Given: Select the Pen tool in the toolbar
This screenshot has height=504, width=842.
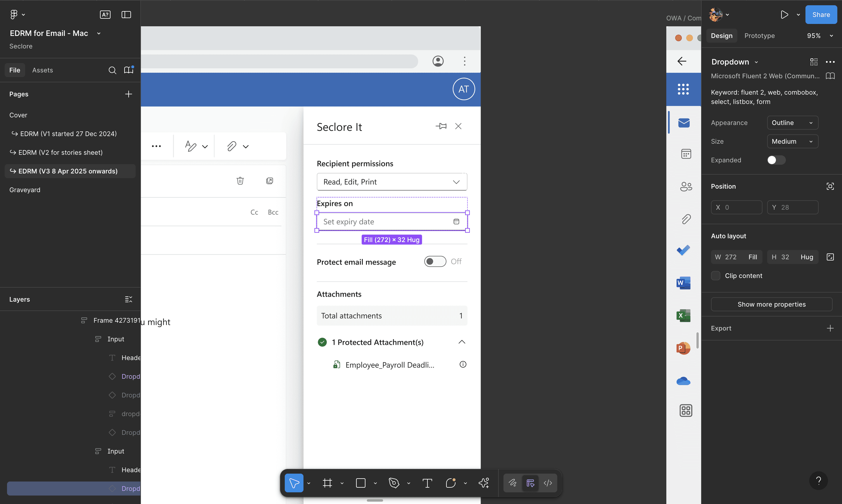Looking at the screenshot, I should pyautogui.click(x=394, y=483).
